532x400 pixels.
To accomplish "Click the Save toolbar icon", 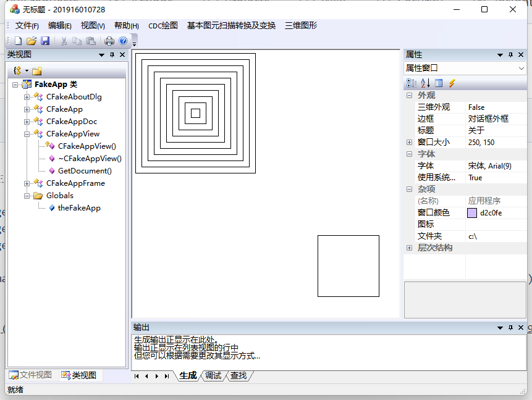I will pos(45,41).
